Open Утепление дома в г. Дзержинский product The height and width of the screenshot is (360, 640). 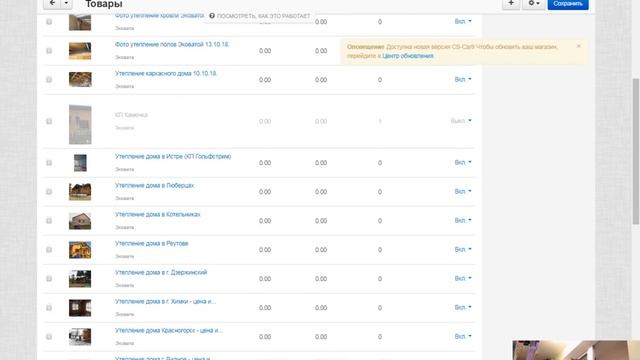coord(161,273)
